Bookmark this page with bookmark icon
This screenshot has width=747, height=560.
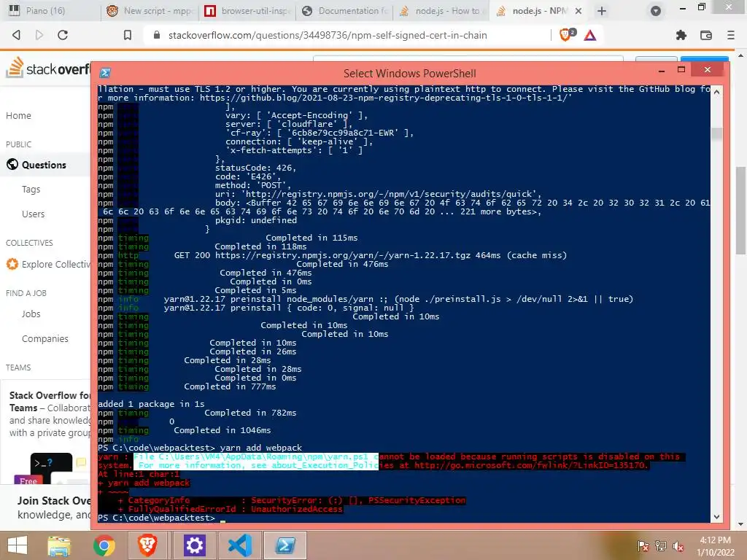127,35
